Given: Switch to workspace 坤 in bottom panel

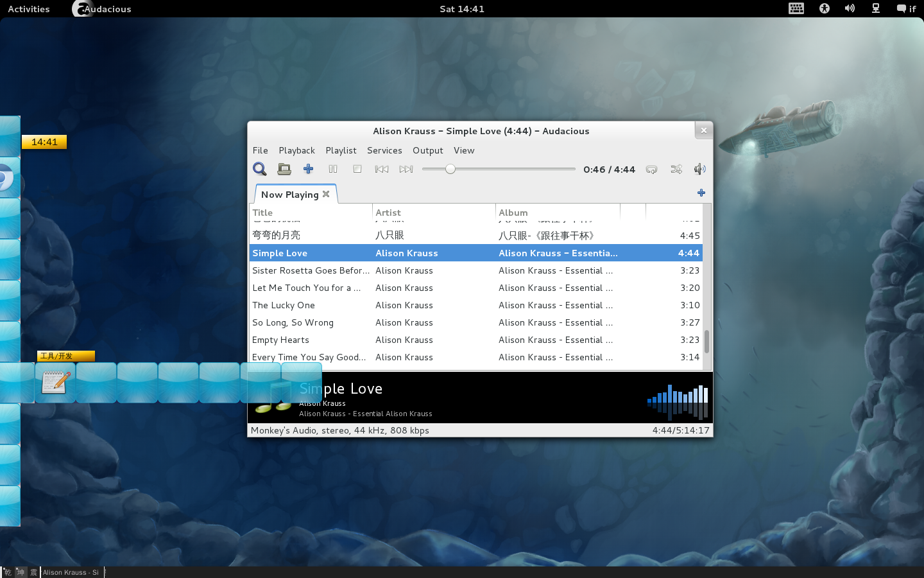Looking at the screenshot, I should click(21, 572).
